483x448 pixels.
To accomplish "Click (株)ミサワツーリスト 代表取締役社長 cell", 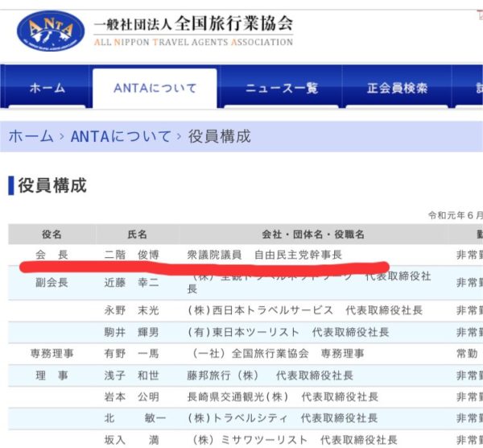I will point(295,440).
